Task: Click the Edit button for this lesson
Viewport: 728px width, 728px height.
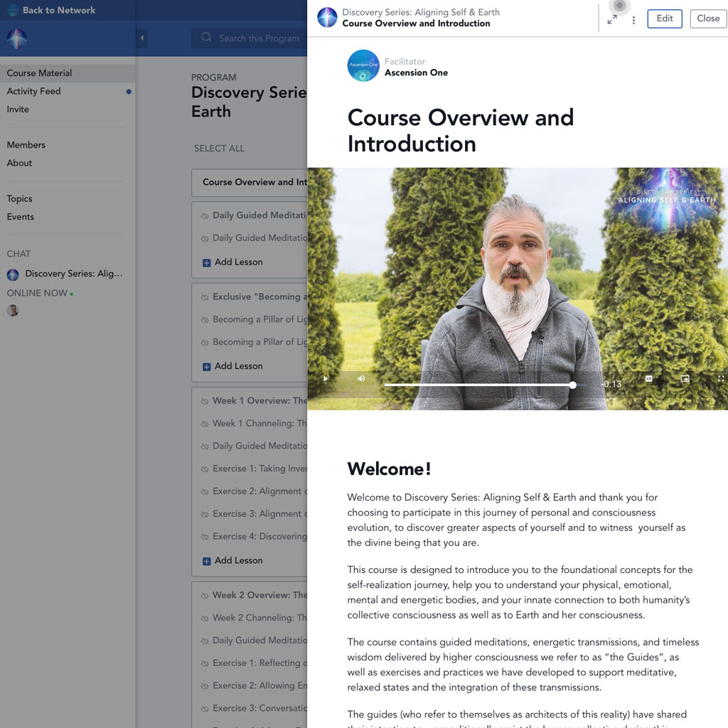Action: [665, 18]
